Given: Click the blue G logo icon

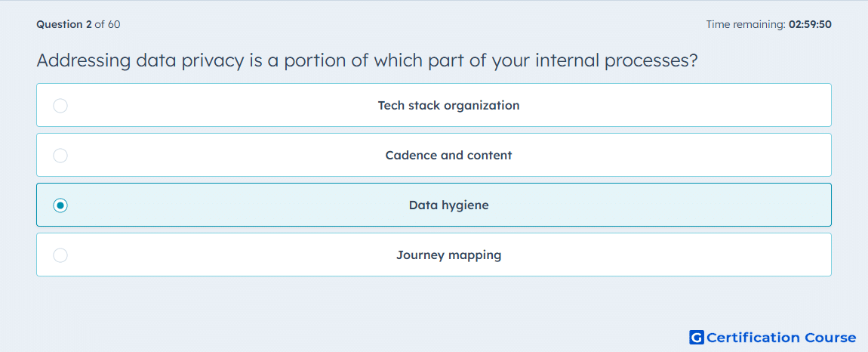Looking at the screenshot, I should pos(697,337).
